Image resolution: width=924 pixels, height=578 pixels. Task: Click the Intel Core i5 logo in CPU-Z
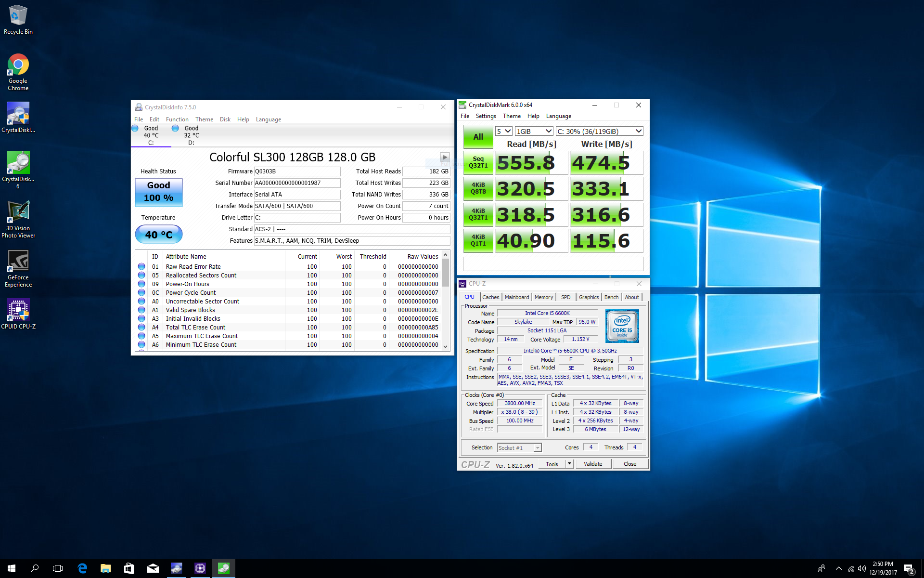(x=622, y=326)
